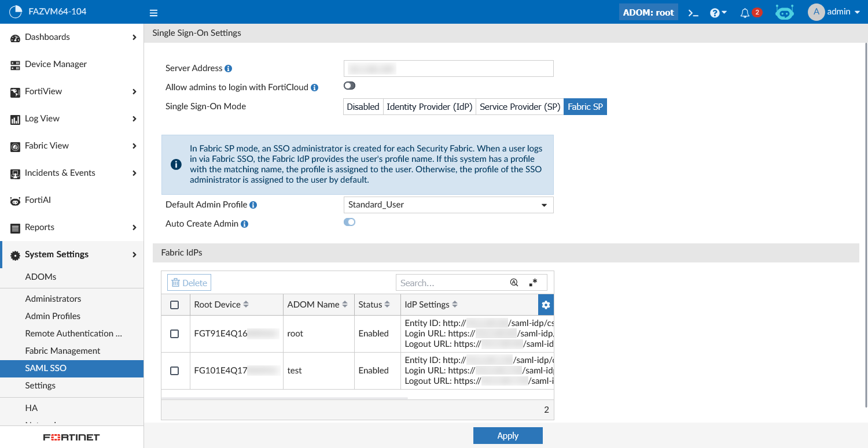Screen dimensions: 868x448
Task: Enable Allow admins to login with FortiCloud
Action: [x=350, y=86]
